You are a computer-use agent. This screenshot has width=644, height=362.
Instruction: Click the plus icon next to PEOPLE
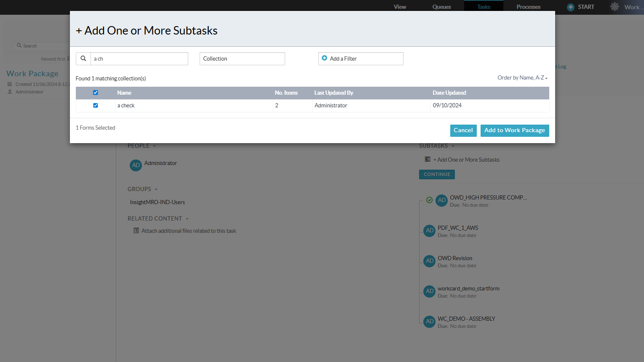[155, 146]
